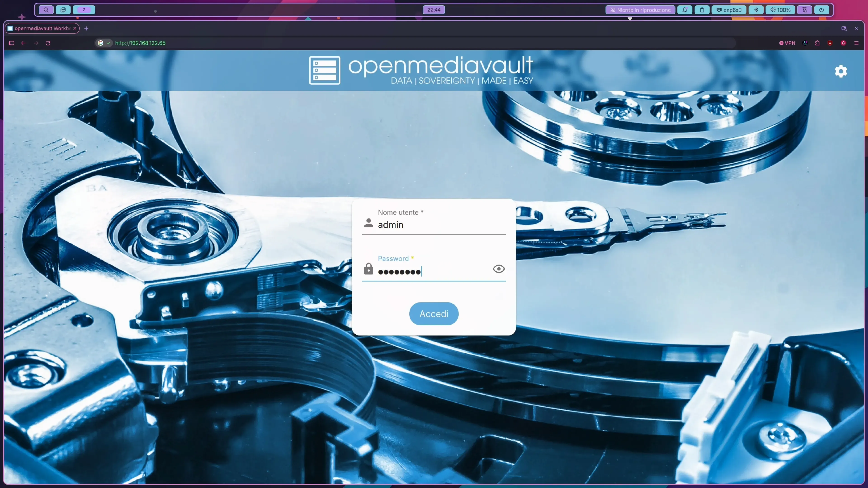The height and width of the screenshot is (488, 868).
Task: Toggle the browser VPN indicator
Action: pos(787,43)
